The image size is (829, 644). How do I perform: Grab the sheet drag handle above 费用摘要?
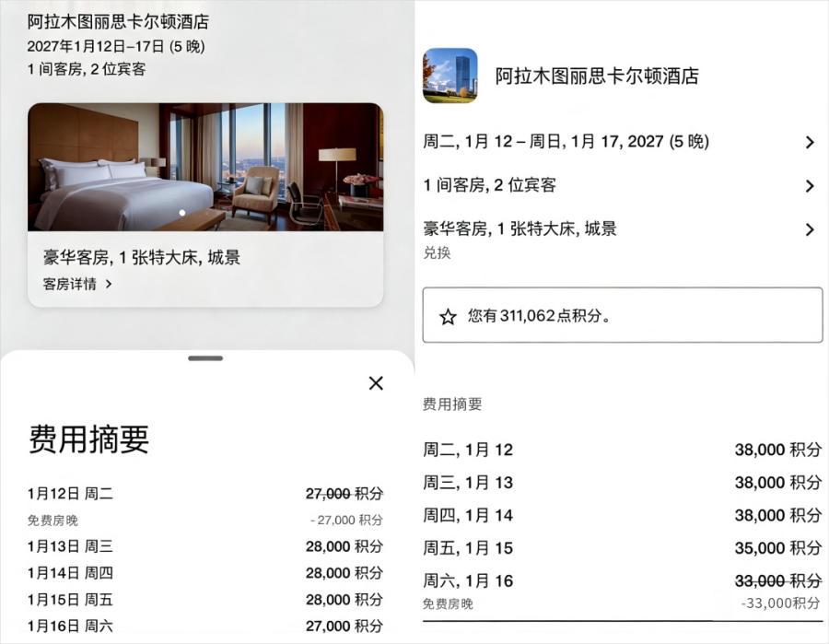[205, 358]
